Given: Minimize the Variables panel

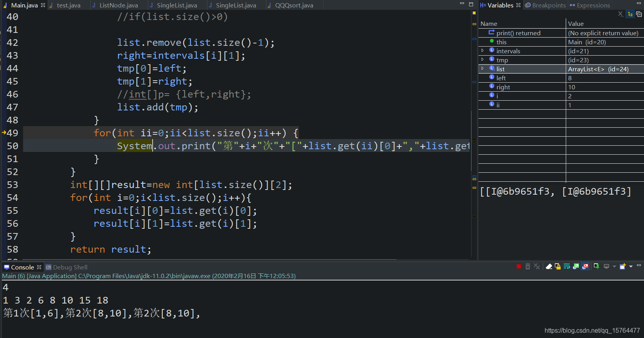Looking at the screenshot, I should point(639,3).
